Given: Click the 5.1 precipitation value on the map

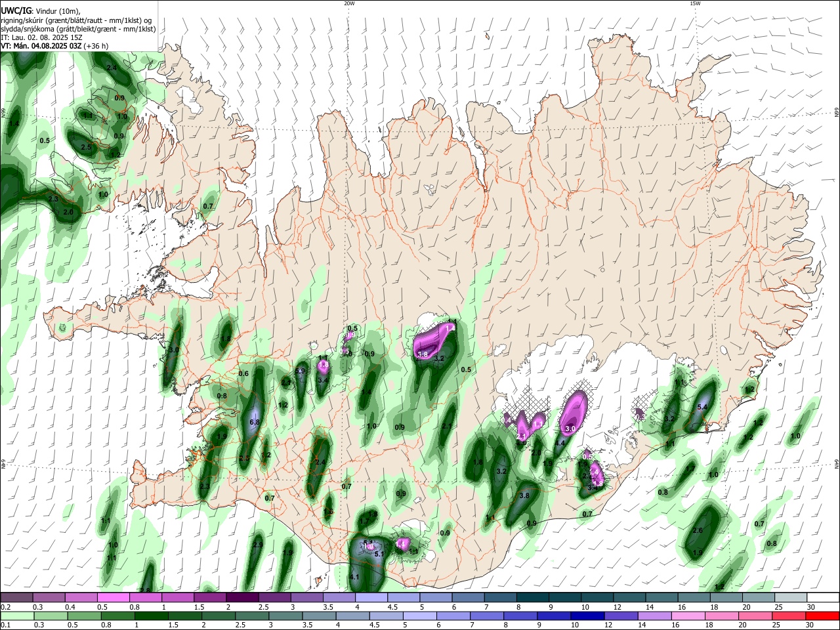Looking at the screenshot, I should 379,555.
